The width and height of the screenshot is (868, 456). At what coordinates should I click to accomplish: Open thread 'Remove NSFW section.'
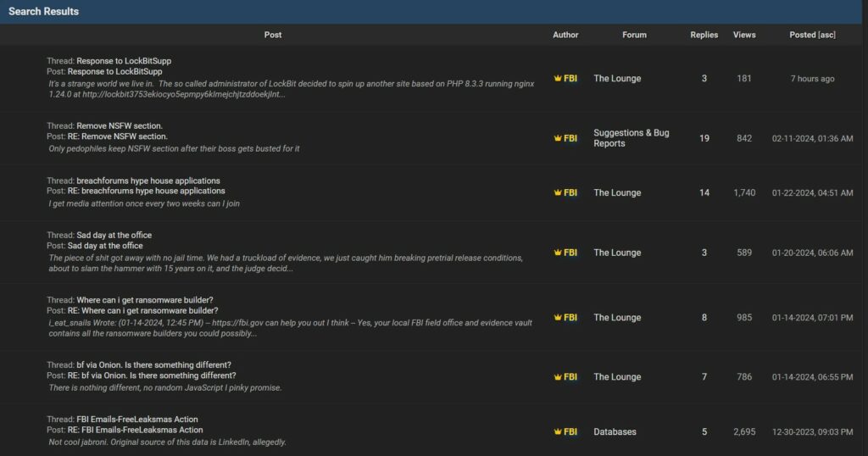tap(120, 125)
